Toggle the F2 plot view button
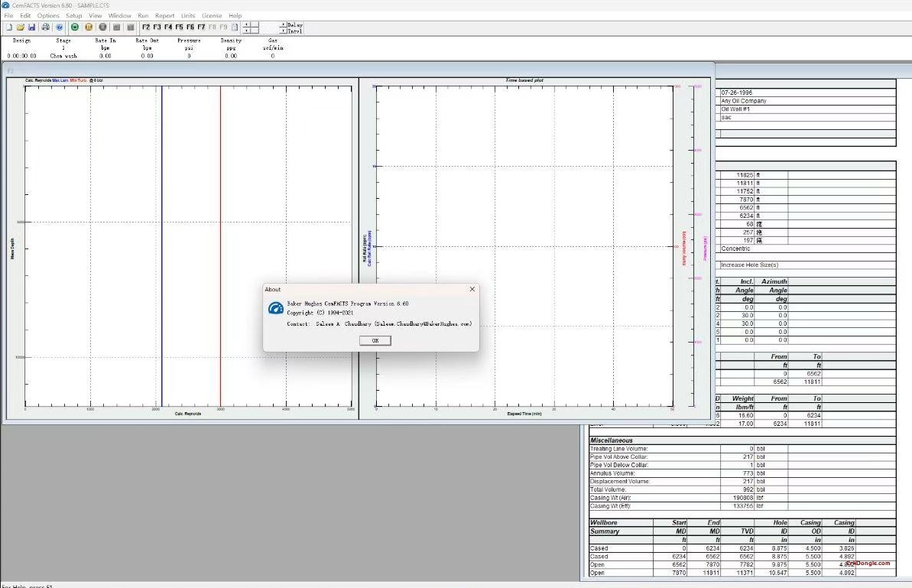912x588 pixels. point(144,27)
